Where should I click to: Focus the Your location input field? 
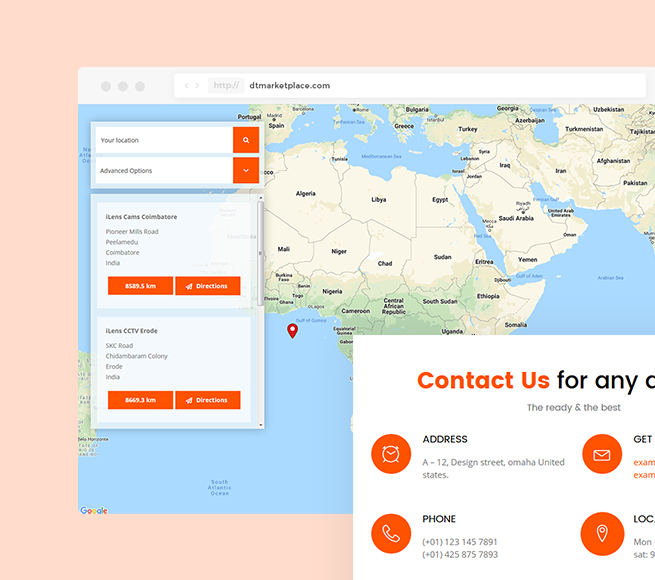coord(164,140)
